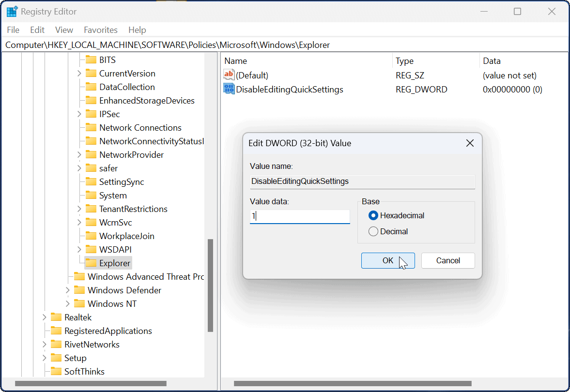This screenshot has width=570, height=392.
Task: Expand the TenantRestrictions key
Action: (x=79, y=209)
